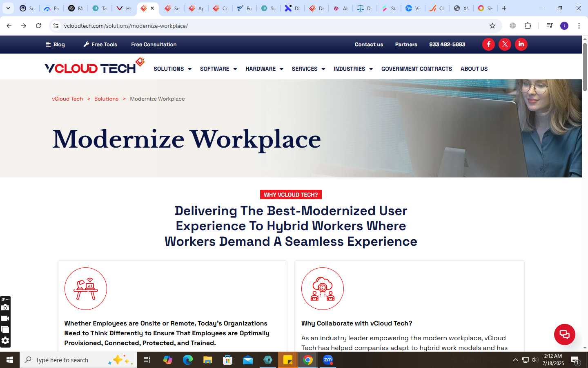Click 'Why Collaborate with vCloud Tech?' heading
The image size is (588, 368).
coord(357,323)
